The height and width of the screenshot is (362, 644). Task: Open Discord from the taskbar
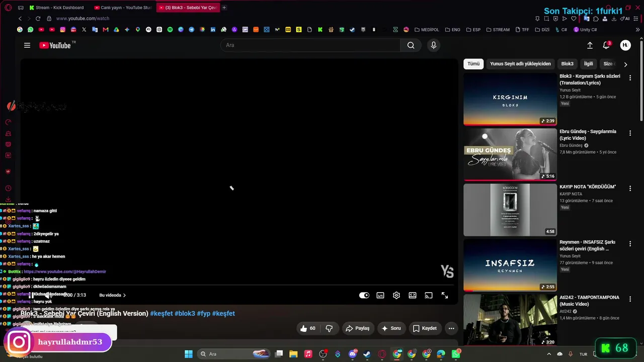pyautogui.click(x=353, y=354)
